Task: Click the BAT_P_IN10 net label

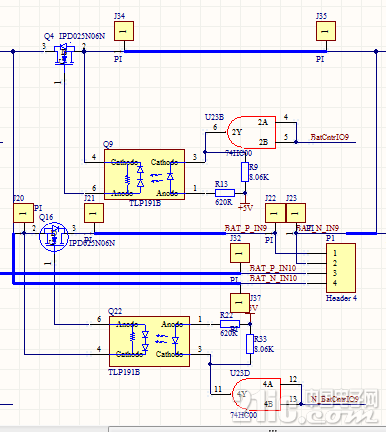Action: point(273,268)
